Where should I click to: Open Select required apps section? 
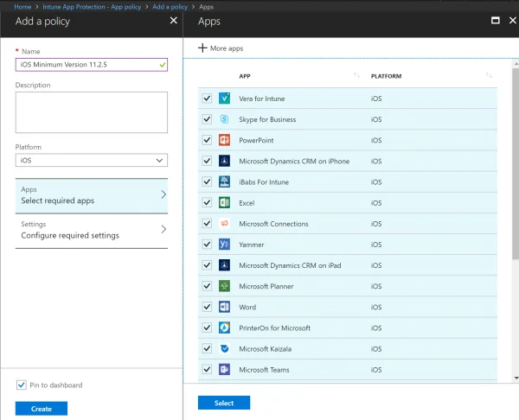point(92,196)
